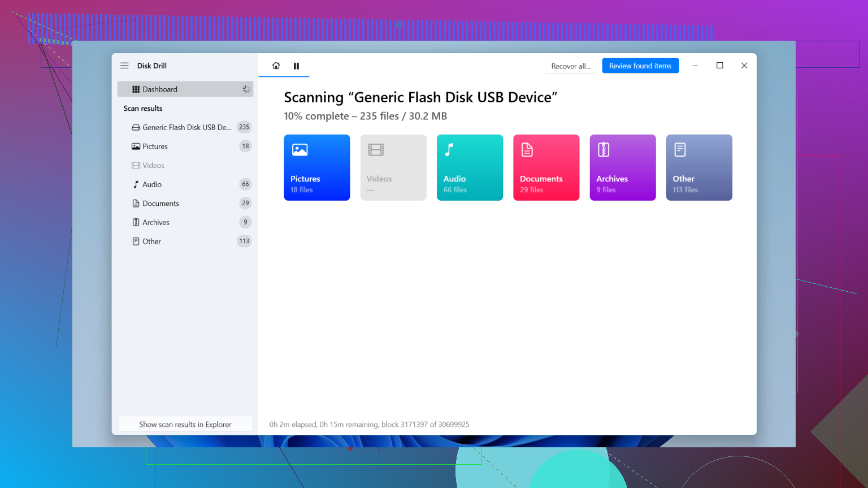Click the 113 badge next to Other
Screen dimensions: 868x488
click(x=244, y=241)
